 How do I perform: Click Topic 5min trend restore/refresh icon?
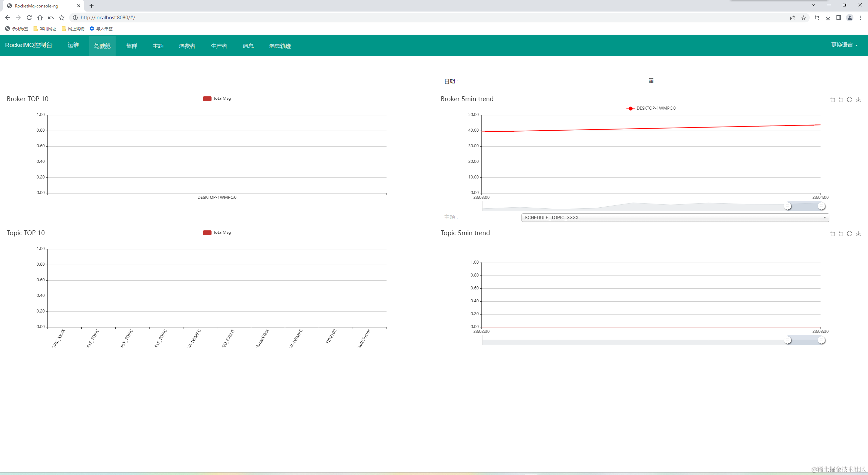coord(849,233)
